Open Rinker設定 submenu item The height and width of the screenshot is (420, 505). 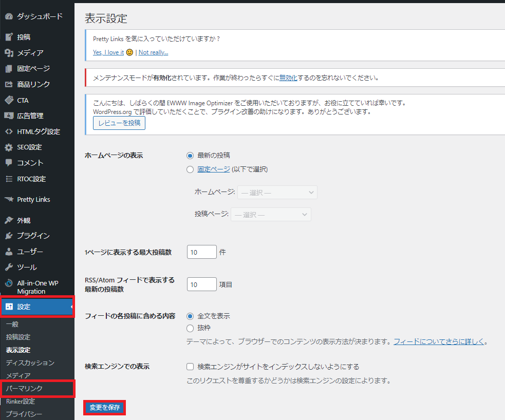point(21,402)
